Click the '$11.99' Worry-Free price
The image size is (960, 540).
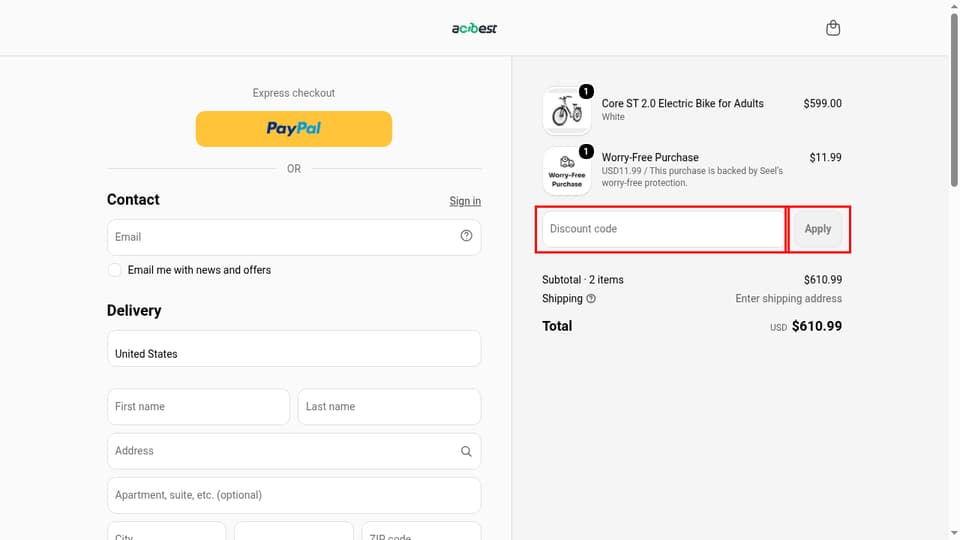[x=825, y=157]
